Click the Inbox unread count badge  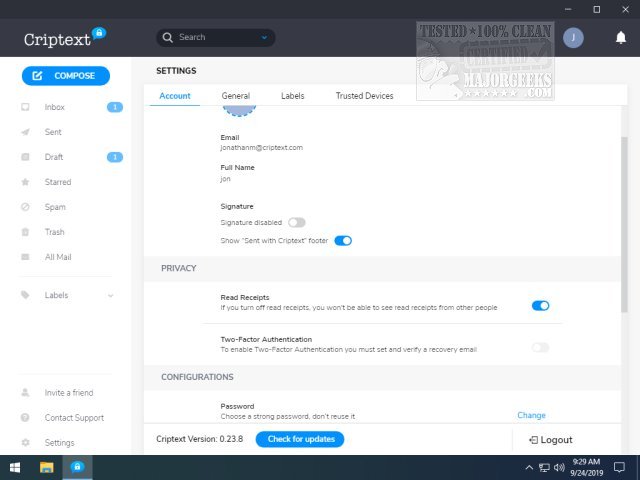pyautogui.click(x=115, y=107)
